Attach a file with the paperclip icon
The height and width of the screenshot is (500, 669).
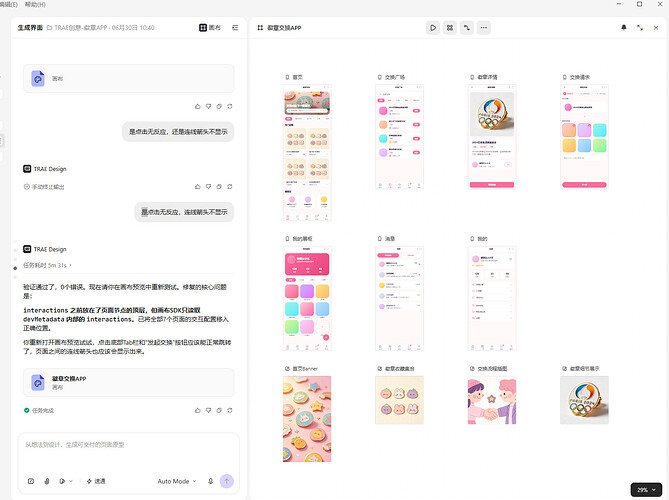(x=47, y=481)
